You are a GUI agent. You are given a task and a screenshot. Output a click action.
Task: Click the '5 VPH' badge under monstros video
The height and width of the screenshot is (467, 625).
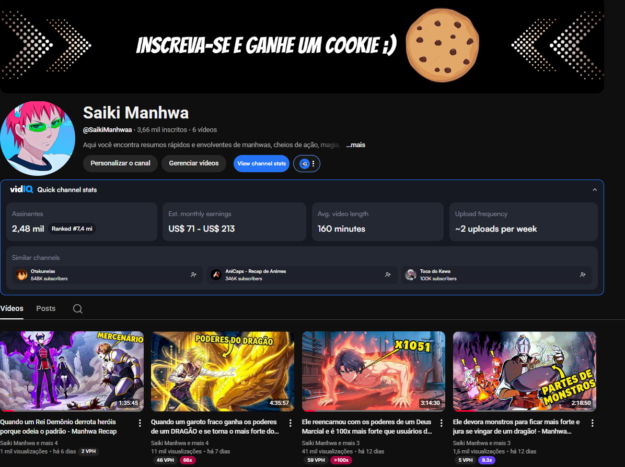(465, 460)
